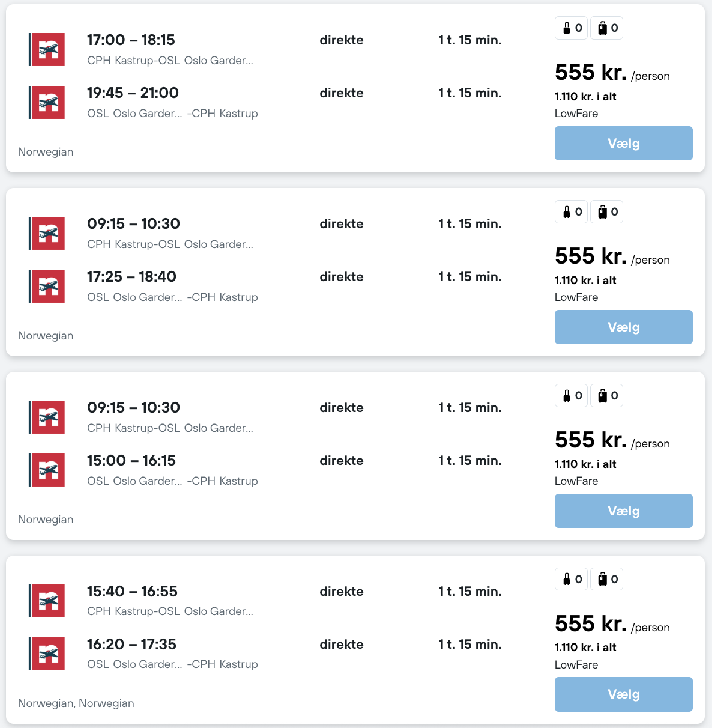Click the 19:45 – 21:00 return flight time
This screenshot has width=712, height=728.
pos(133,93)
